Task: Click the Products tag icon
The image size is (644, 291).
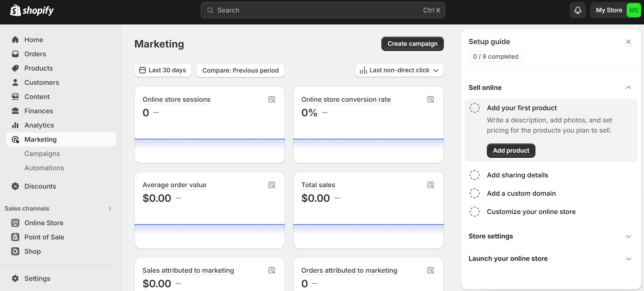Action: (x=15, y=68)
